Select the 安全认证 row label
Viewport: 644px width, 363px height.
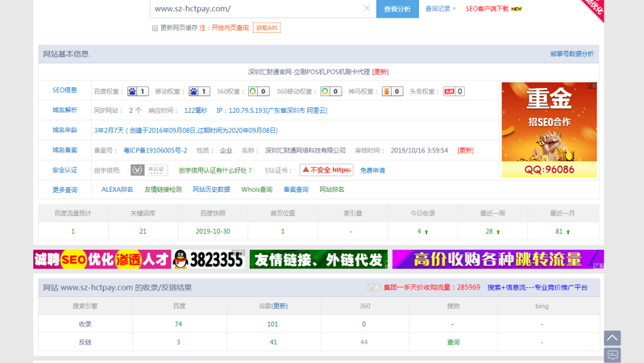64,169
